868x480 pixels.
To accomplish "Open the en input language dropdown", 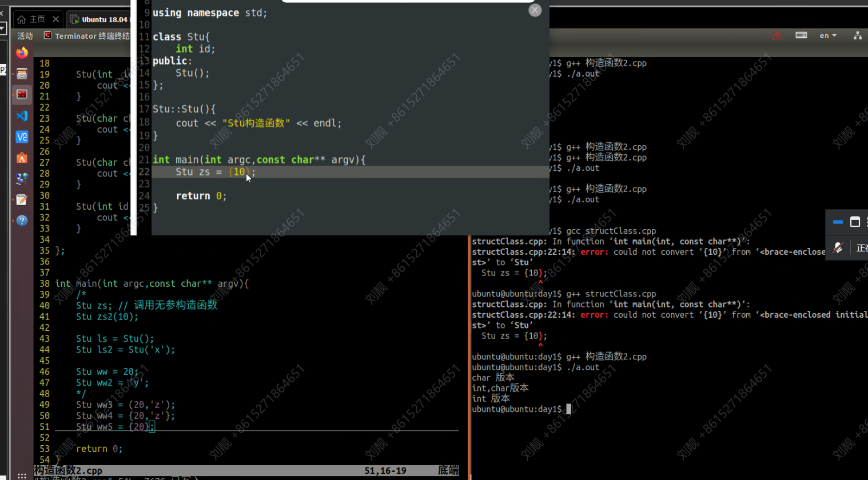I will point(827,35).
